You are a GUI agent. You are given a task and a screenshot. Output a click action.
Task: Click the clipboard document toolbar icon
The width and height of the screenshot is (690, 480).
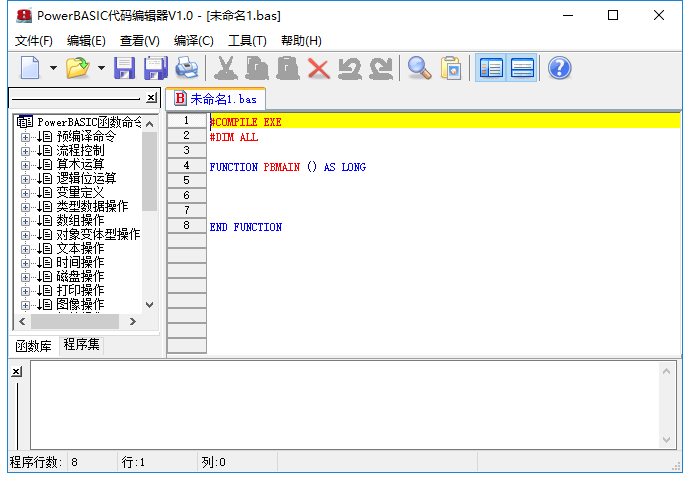pos(451,68)
